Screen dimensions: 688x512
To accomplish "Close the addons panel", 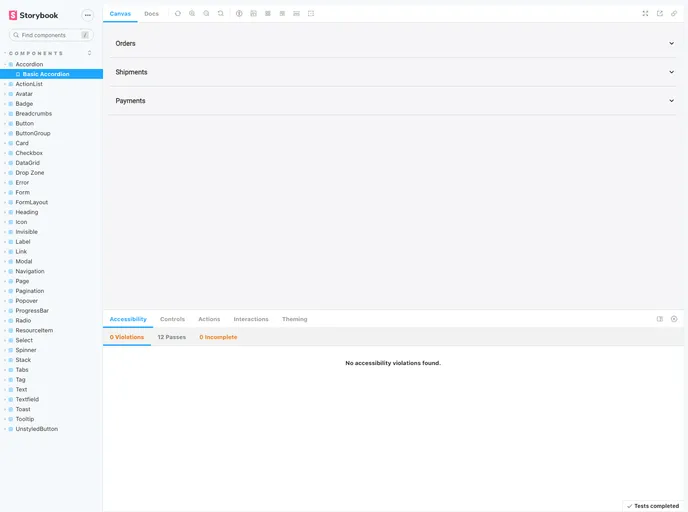I will click(674, 319).
